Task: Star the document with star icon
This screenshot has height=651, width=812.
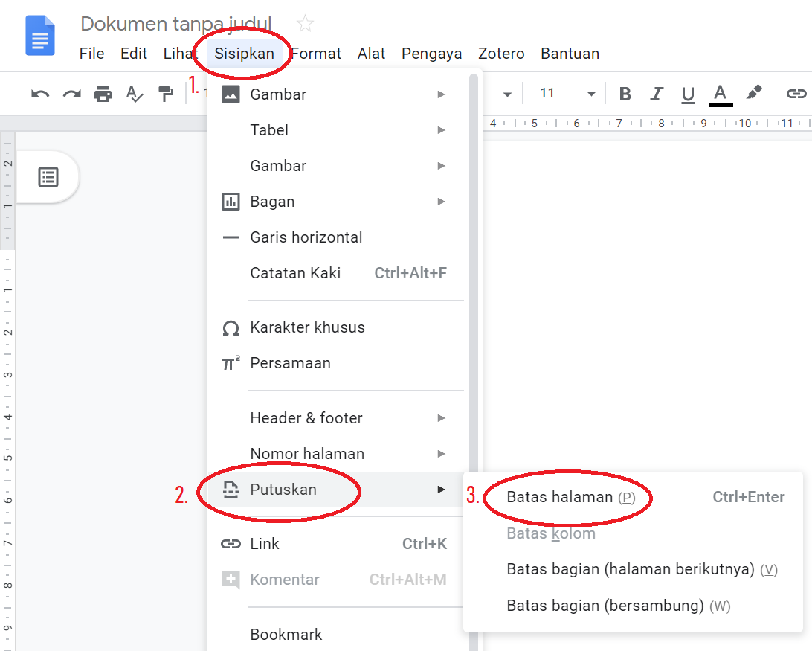Action: (x=305, y=24)
